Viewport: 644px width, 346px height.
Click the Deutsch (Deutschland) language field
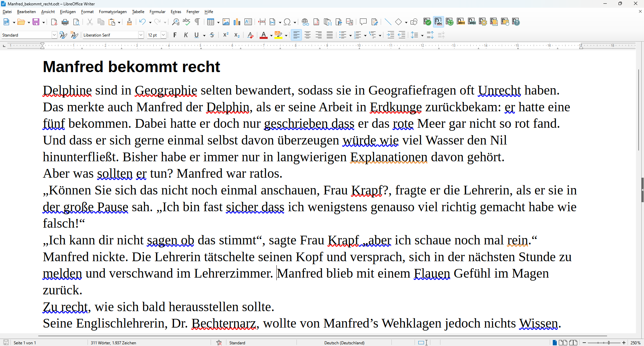(344, 343)
